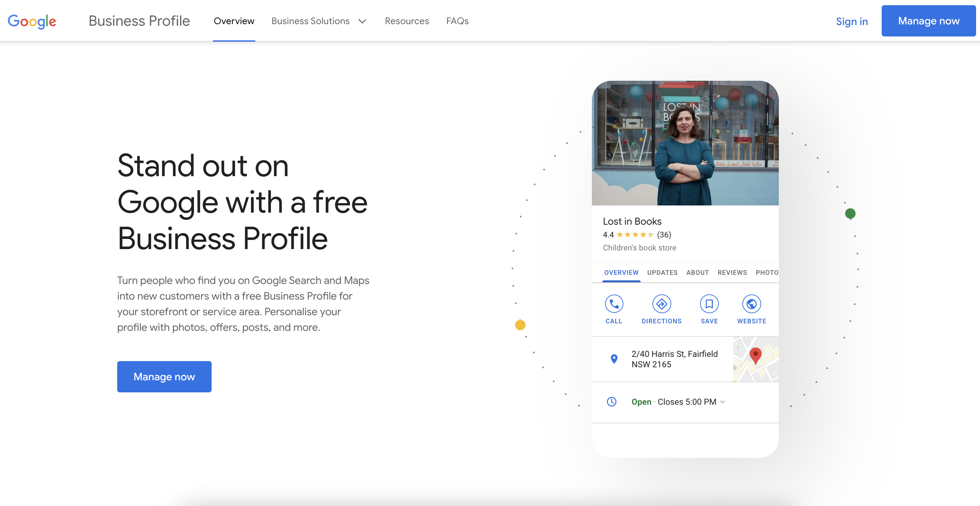The height and width of the screenshot is (506, 980).
Task: Click the location pin beside the address
Action: [x=614, y=359]
